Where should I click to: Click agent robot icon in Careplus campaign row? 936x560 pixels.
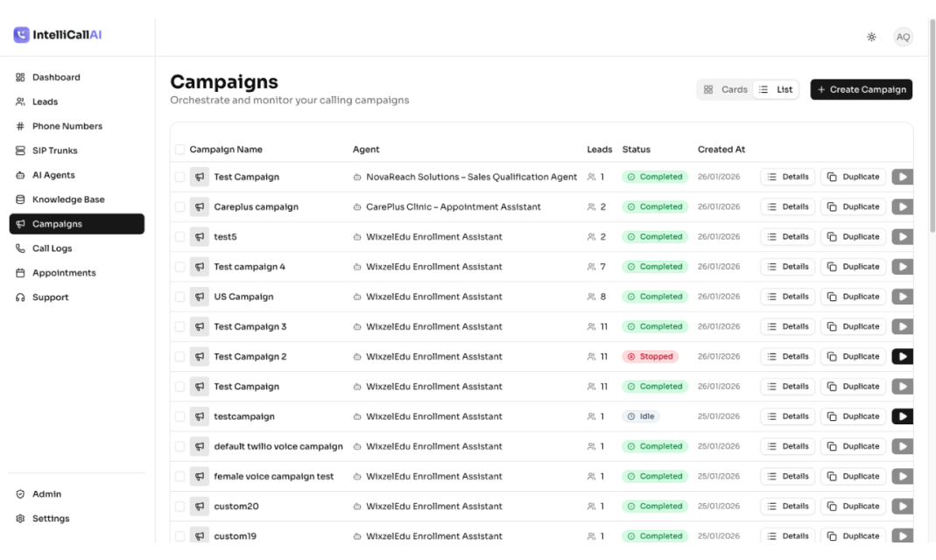(x=357, y=207)
